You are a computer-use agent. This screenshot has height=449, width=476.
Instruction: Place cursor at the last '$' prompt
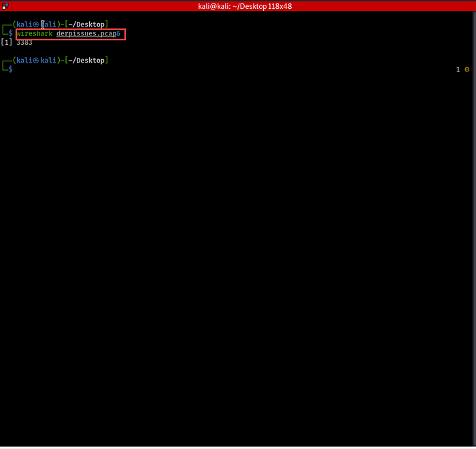click(x=10, y=69)
